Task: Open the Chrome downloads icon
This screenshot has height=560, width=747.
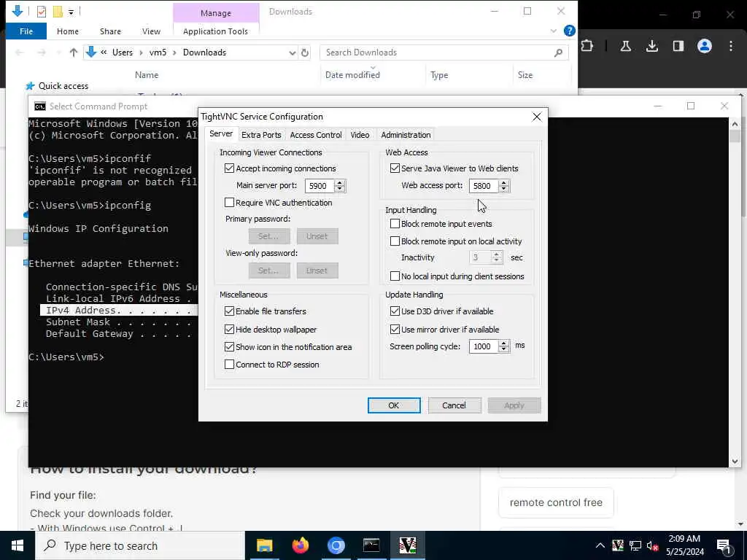Action: pyautogui.click(x=651, y=46)
